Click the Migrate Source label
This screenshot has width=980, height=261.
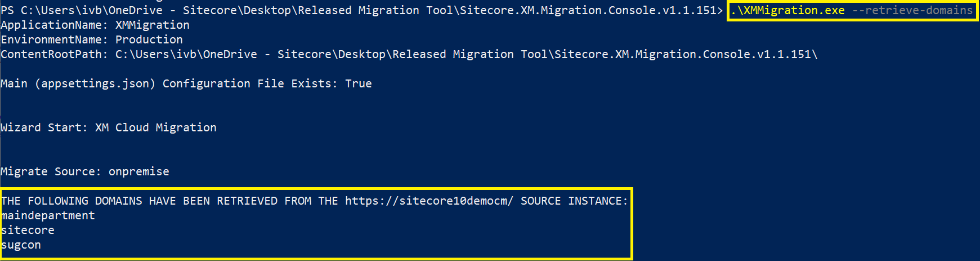point(51,172)
